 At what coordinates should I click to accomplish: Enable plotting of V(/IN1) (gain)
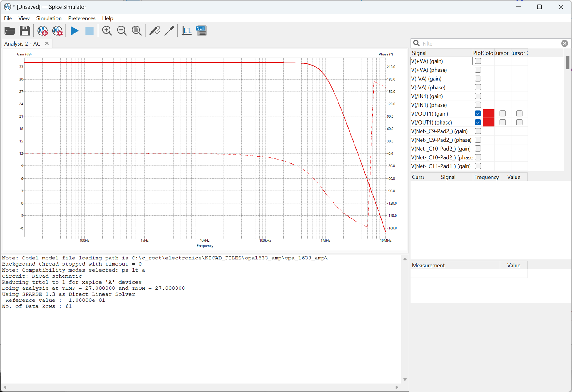coord(478,96)
